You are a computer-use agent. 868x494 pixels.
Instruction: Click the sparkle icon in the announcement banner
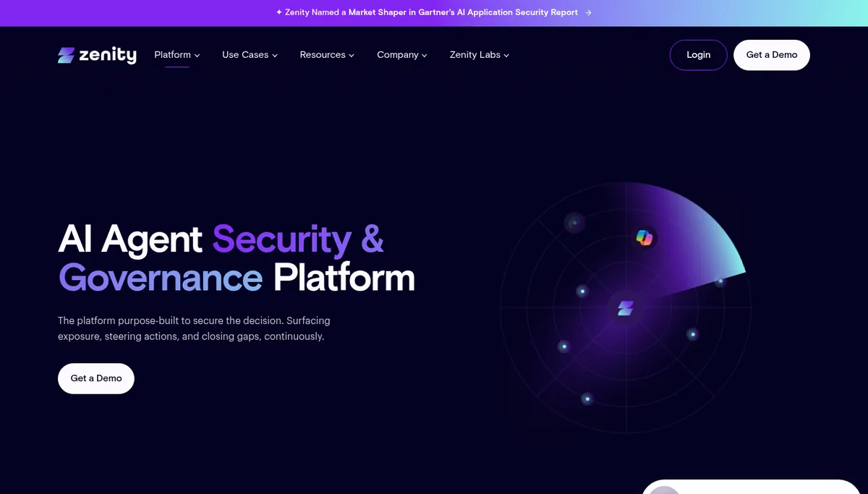click(x=279, y=12)
